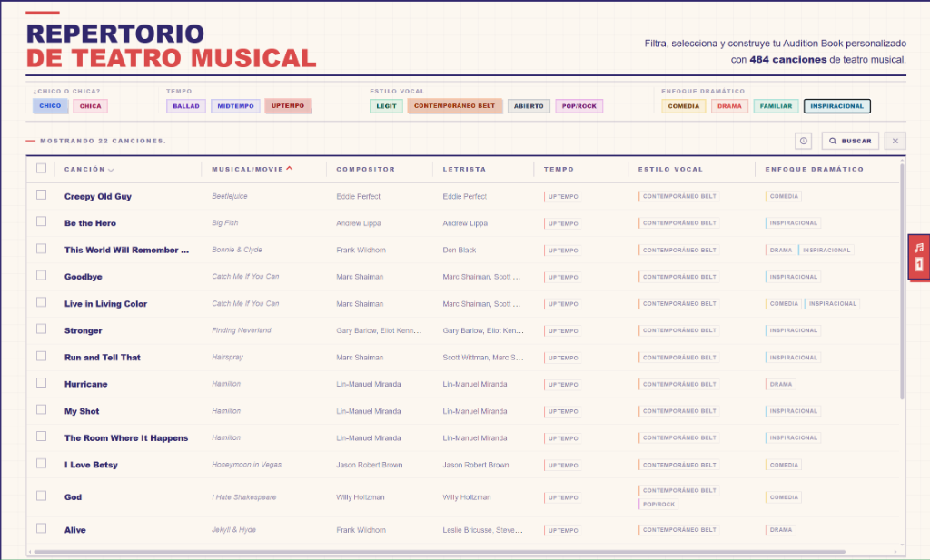
Task: Check the box for Goodbye
Action: 41,276
